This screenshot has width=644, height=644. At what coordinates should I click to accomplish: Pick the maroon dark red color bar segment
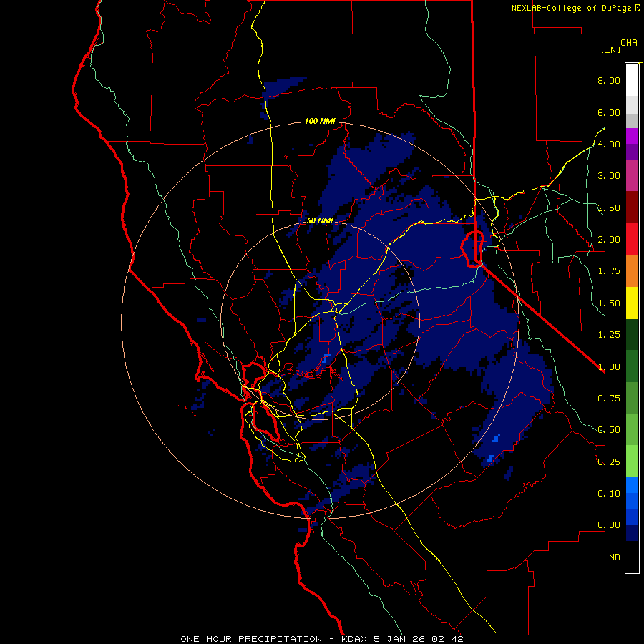click(632, 208)
